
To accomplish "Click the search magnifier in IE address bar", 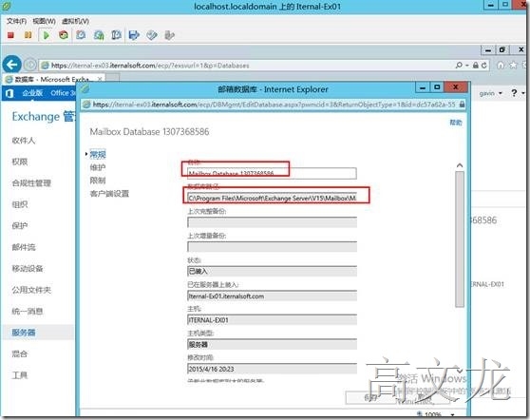I will (459, 65).
